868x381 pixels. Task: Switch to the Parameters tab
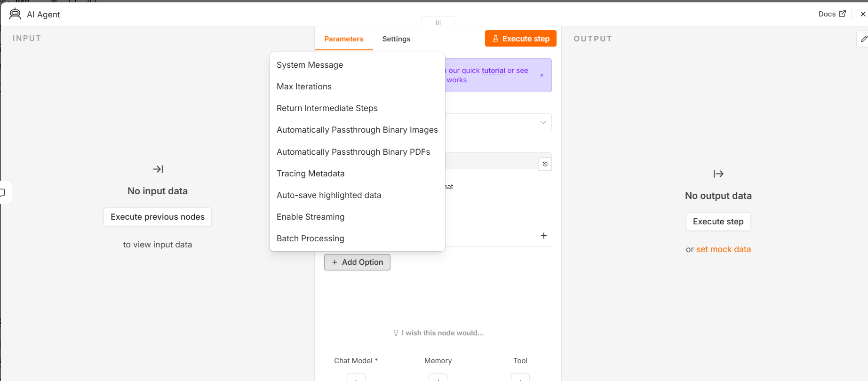click(x=343, y=39)
